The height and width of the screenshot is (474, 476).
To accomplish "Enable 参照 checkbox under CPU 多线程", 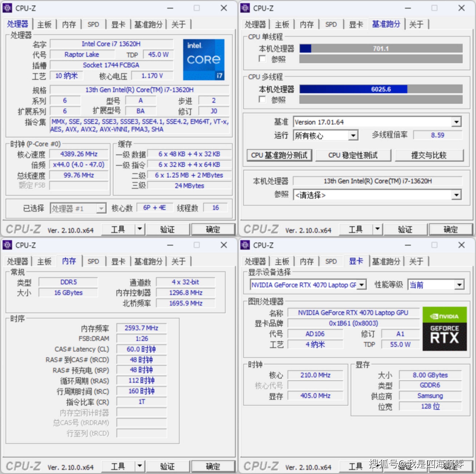I will click(x=262, y=99).
